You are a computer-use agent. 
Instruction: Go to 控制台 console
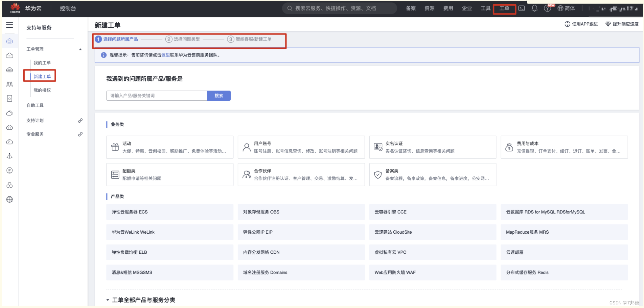click(x=68, y=9)
